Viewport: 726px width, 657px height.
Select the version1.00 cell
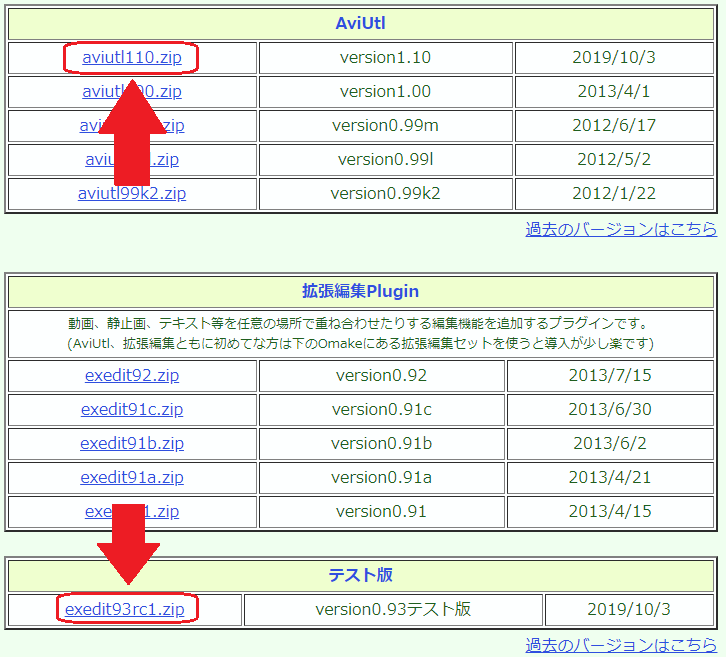(386, 92)
